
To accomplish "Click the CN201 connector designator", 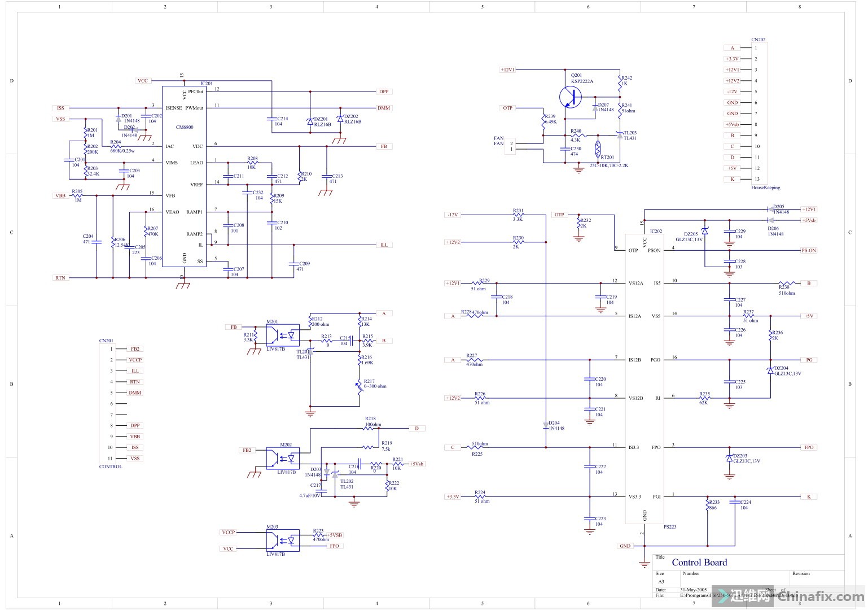I will click(x=106, y=341).
